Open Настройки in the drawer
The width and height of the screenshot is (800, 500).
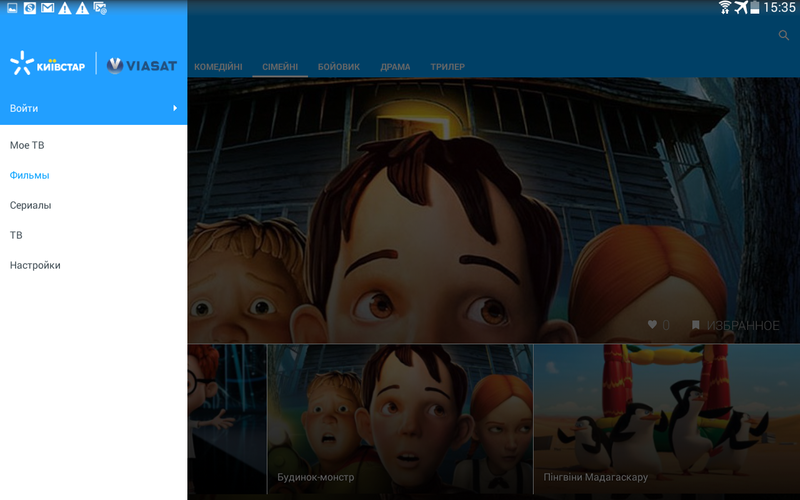click(x=93, y=265)
